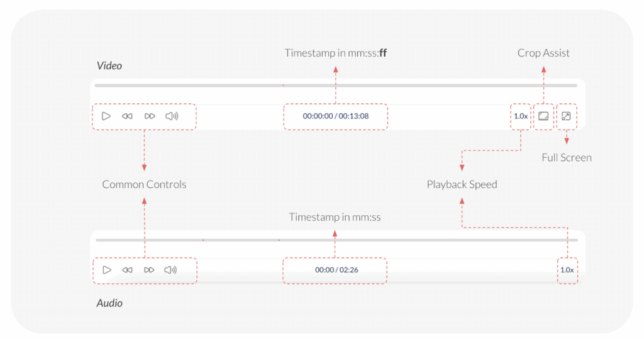Click the audio timestamp 00:00 / 02:26

[x=335, y=270]
